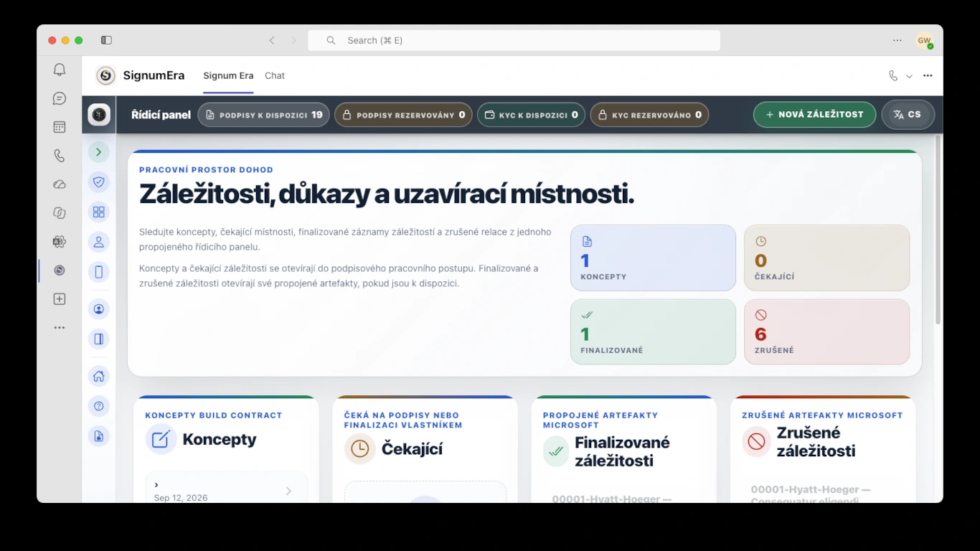The width and height of the screenshot is (980, 551).
Task: Open the shield icon in SignumEra sidebar
Action: [99, 182]
